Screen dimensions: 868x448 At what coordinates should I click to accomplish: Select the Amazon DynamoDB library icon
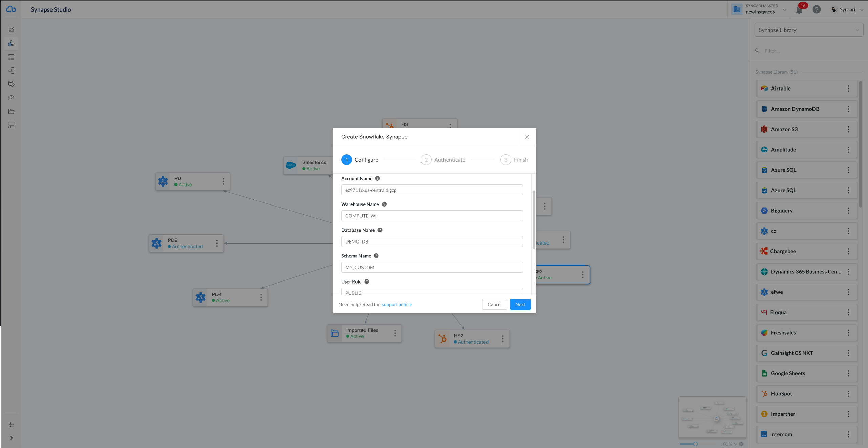pos(764,109)
